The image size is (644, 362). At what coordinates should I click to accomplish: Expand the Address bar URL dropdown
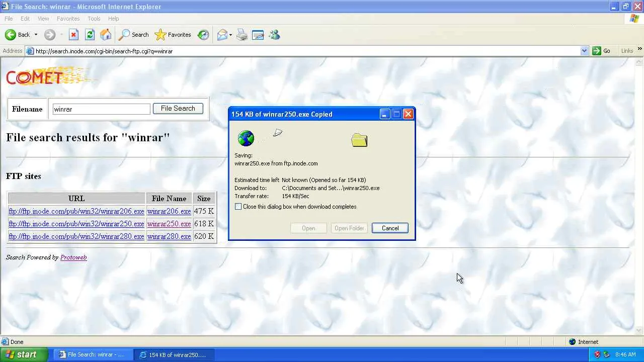click(584, 51)
